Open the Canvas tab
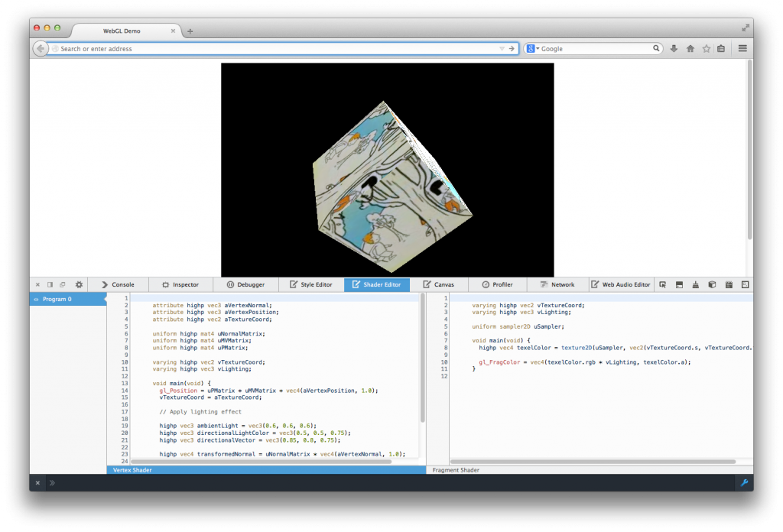This screenshot has width=783, height=532. pyautogui.click(x=439, y=284)
